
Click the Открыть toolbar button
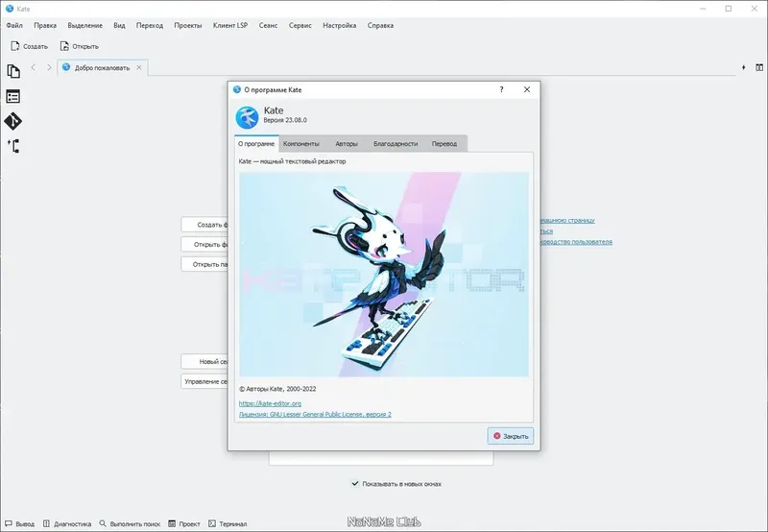80,46
